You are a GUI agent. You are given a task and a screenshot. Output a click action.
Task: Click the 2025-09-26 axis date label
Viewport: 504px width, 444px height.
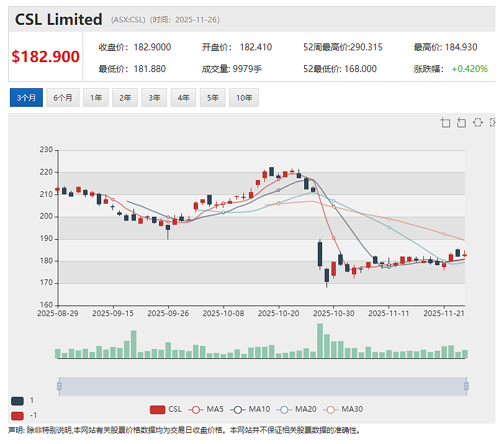(x=168, y=314)
